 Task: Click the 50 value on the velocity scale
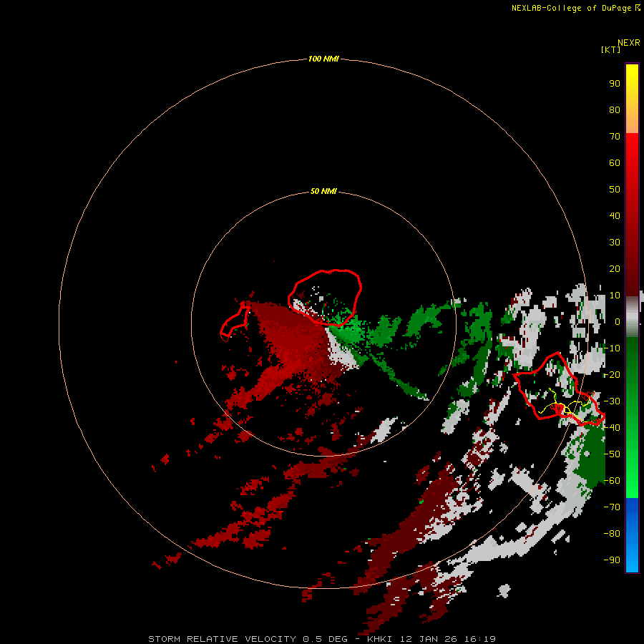[615, 190]
